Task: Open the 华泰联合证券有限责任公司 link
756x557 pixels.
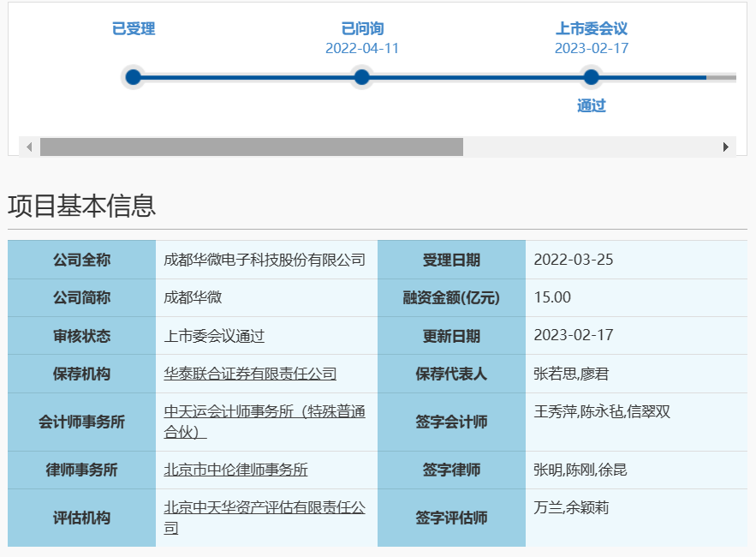Action: (250, 374)
